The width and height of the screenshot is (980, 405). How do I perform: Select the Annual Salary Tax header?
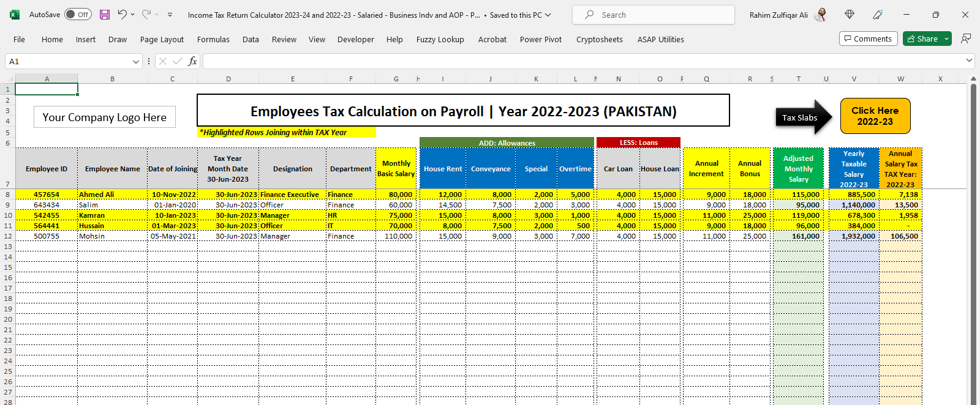click(x=900, y=169)
